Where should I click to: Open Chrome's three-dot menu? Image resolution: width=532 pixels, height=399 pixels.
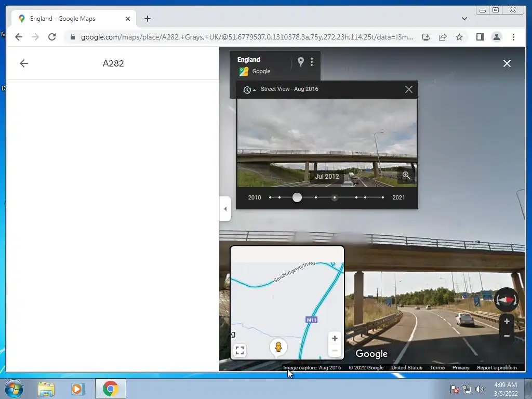tap(513, 37)
